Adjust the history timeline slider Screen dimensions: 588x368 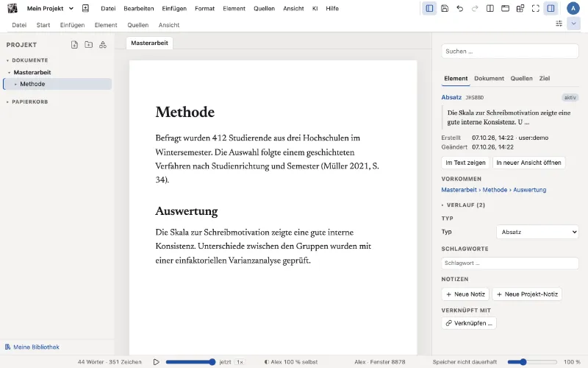(x=190, y=362)
